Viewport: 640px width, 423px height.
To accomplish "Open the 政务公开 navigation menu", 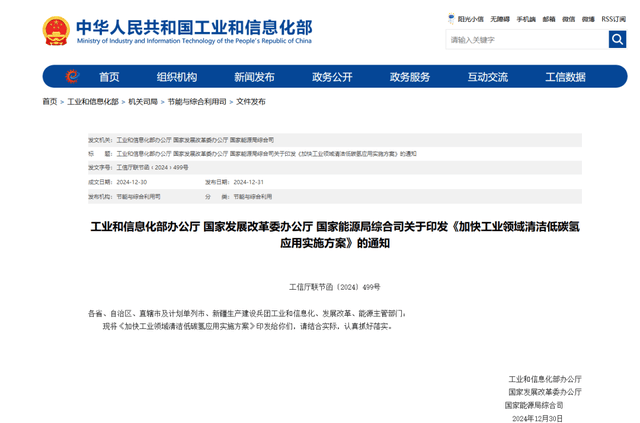I will 332,77.
